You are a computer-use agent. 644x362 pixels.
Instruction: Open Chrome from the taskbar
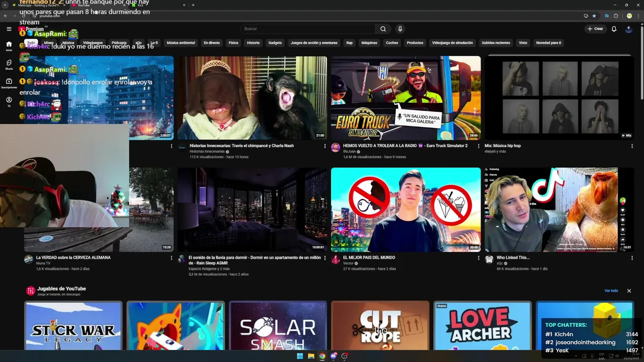(x=322, y=356)
